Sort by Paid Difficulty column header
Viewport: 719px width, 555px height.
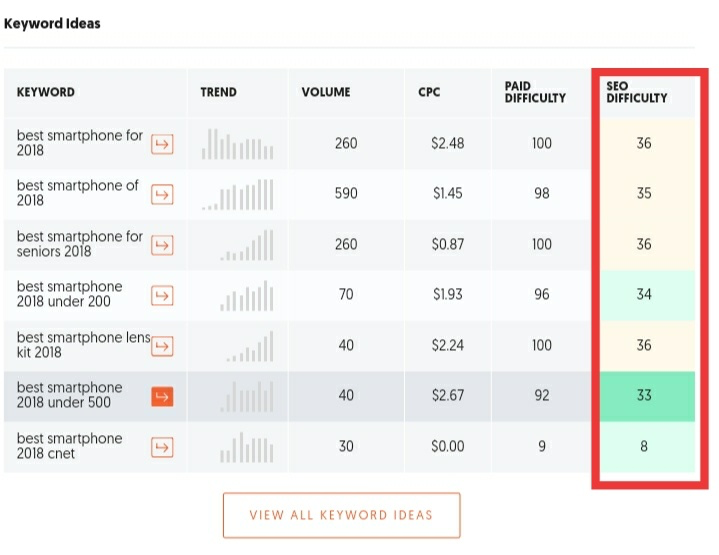coord(535,92)
